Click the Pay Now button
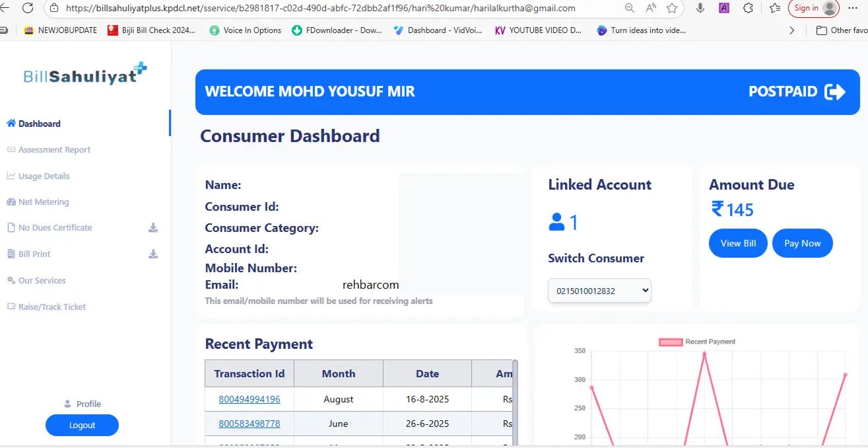The width and height of the screenshot is (868, 448). click(x=802, y=243)
